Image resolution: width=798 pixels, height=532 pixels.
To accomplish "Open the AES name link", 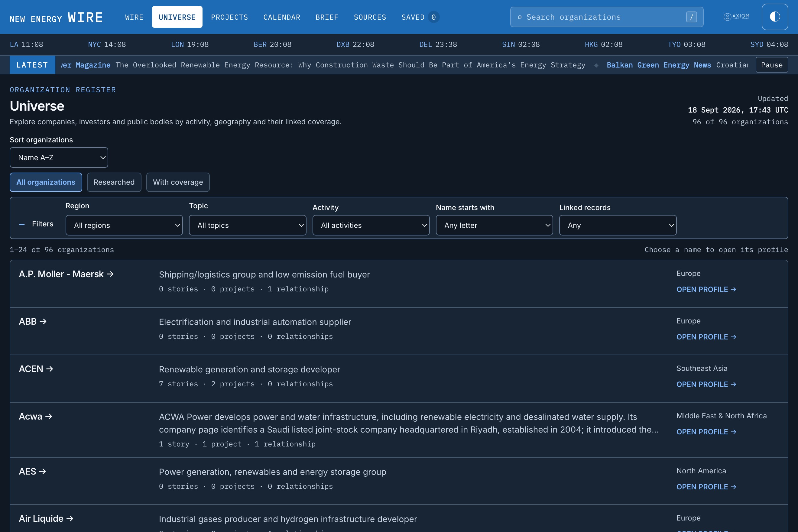I will [x=32, y=472].
